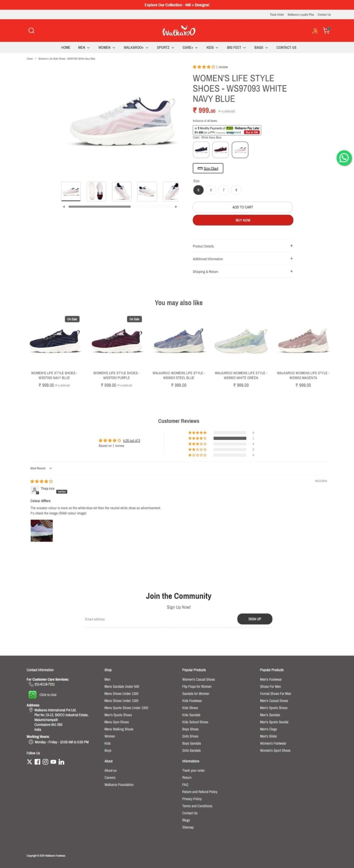Click the red BUY NOW button

click(243, 220)
